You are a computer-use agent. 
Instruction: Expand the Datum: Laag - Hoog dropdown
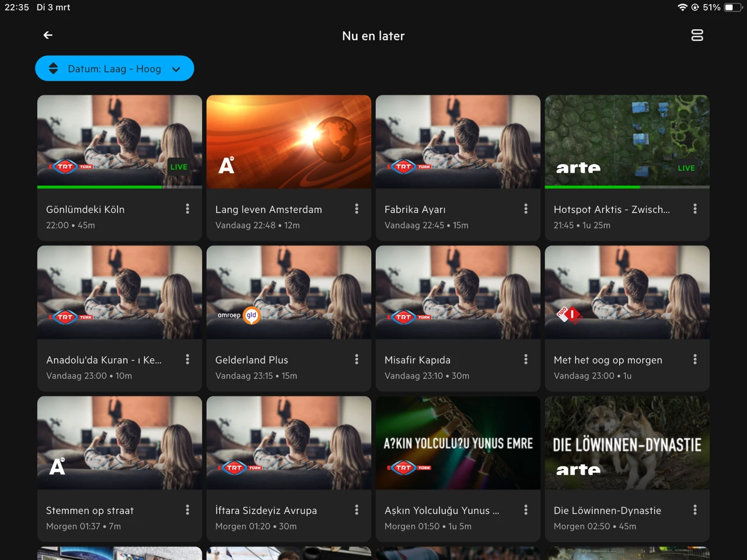pyautogui.click(x=114, y=69)
